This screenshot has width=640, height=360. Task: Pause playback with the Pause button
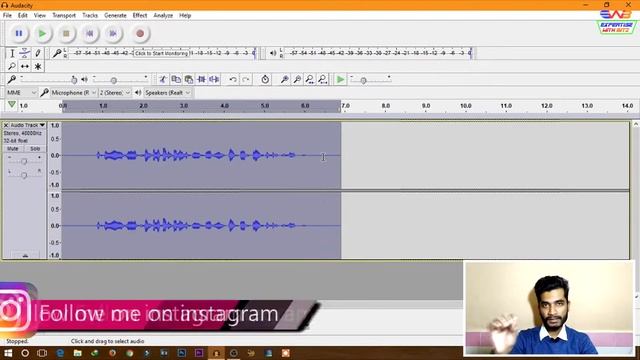19,33
